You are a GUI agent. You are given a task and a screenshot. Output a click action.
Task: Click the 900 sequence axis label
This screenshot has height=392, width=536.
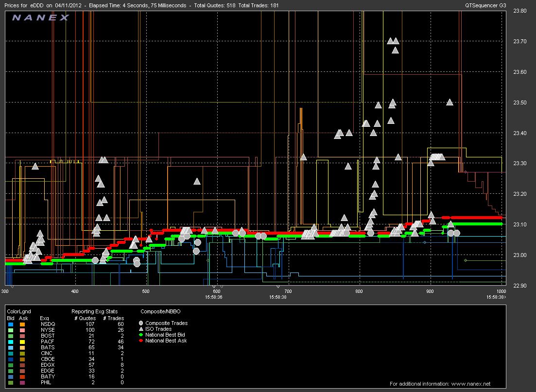pyautogui.click(x=430, y=291)
